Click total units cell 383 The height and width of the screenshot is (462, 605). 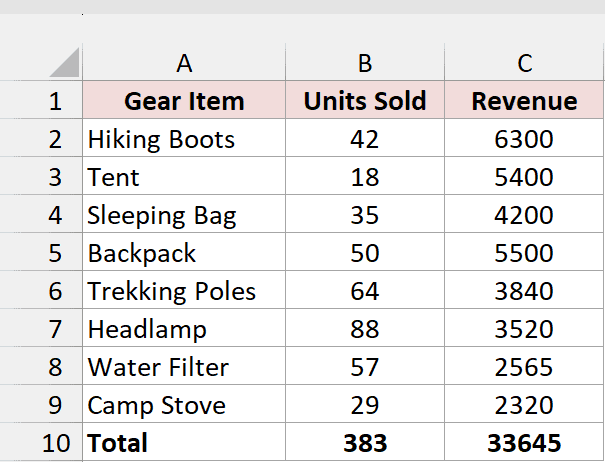pos(365,442)
